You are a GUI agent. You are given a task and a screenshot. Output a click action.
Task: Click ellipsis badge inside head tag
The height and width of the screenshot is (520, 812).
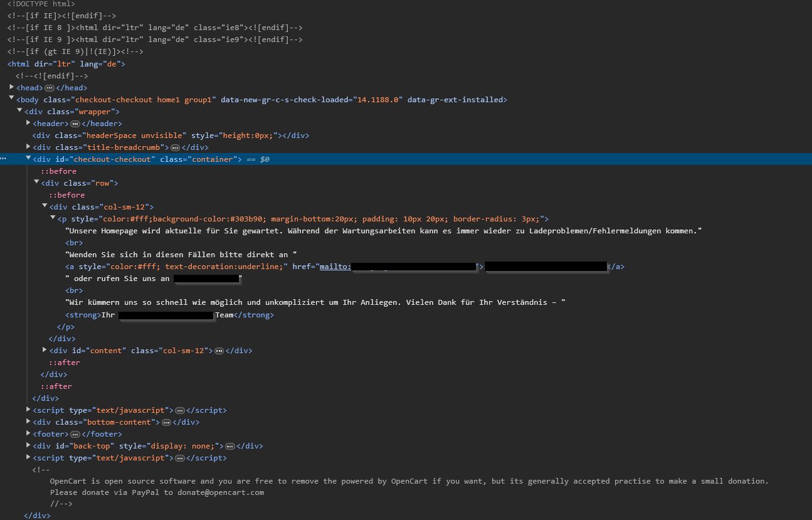[x=50, y=88]
